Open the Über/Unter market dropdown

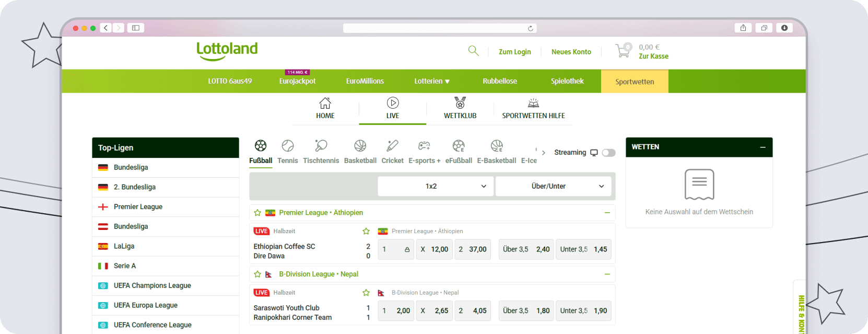coord(554,186)
